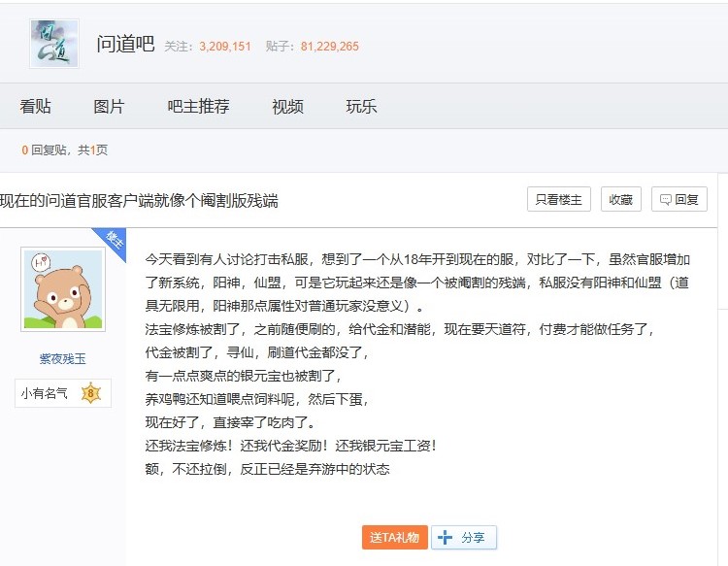This screenshot has height=566, width=728.
Task: Open the 看贴 tab
Action: 35,107
